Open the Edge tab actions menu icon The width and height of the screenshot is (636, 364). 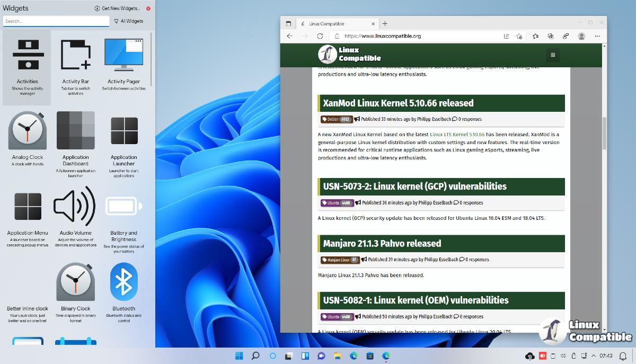coord(288,23)
